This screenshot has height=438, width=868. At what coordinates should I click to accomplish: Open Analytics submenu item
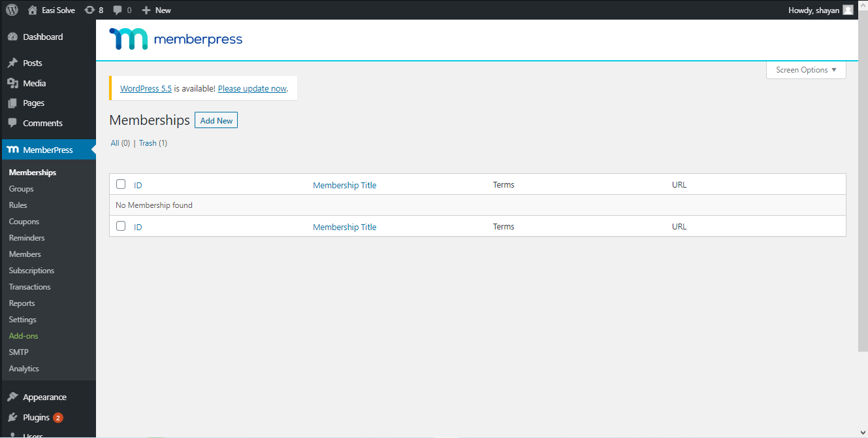[x=24, y=369]
